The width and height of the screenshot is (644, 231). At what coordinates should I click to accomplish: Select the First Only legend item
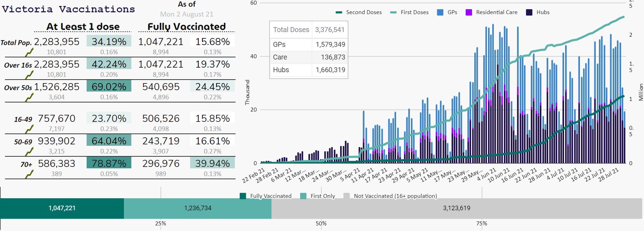[317, 196]
